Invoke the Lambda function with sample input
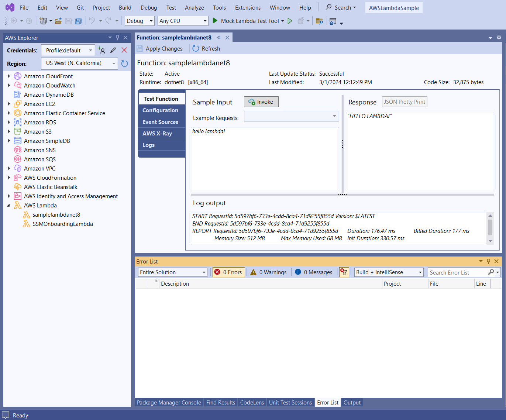Image resolution: width=506 pixels, height=420 pixels. [261, 101]
